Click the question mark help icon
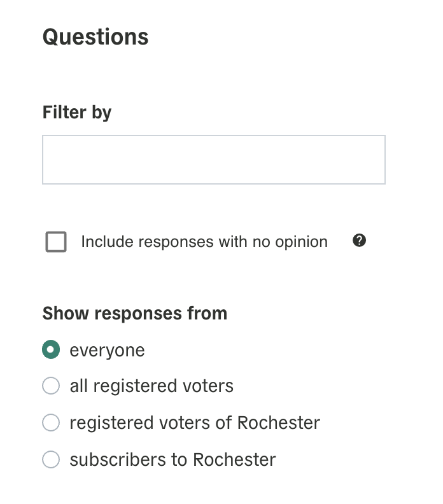 tap(359, 241)
